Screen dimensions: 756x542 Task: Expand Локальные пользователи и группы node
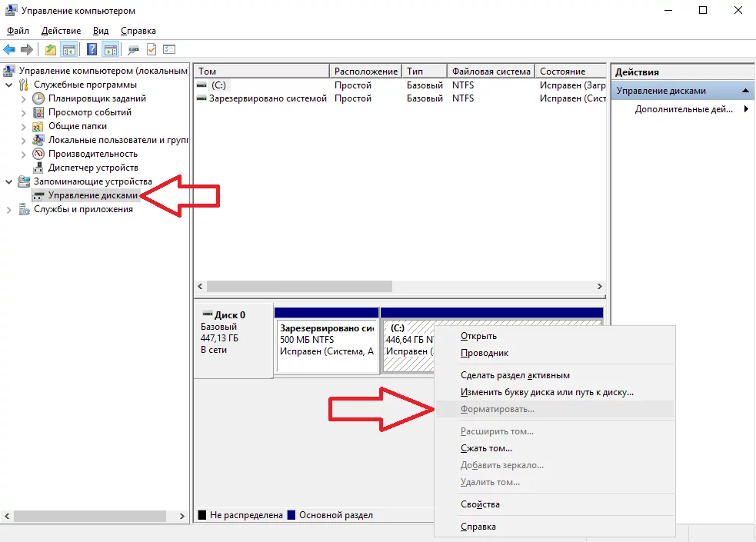pyautogui.click(x=24, y=141)
